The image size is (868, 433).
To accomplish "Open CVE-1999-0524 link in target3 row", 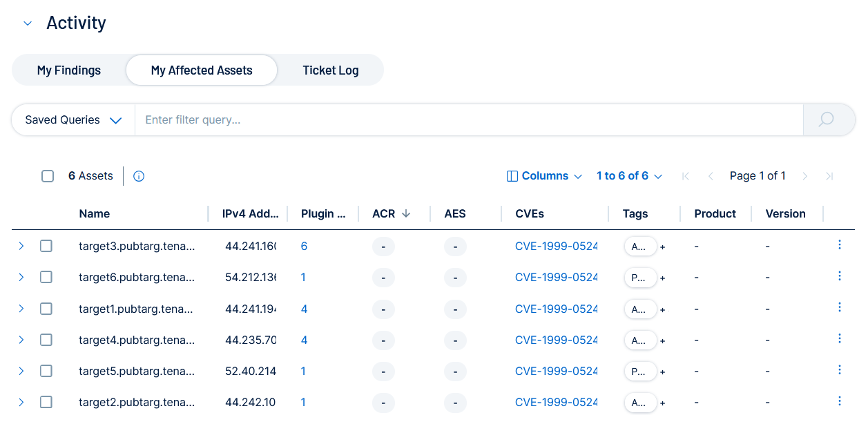I will (x=556, y=246).
